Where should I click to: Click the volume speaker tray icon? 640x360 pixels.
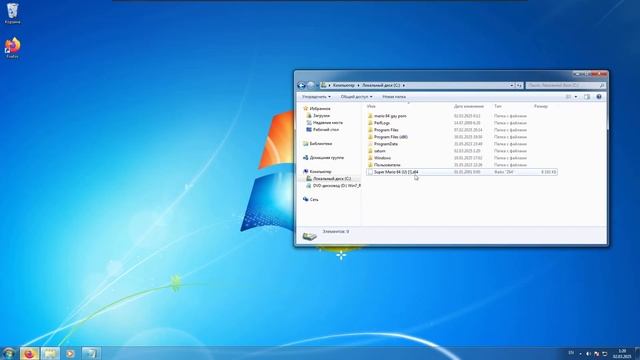pos(588,353)
